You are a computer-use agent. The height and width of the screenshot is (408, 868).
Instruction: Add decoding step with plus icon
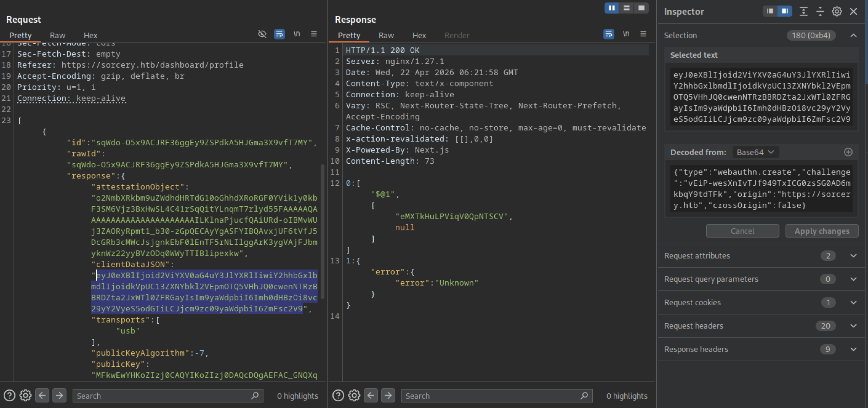point(848,152)
